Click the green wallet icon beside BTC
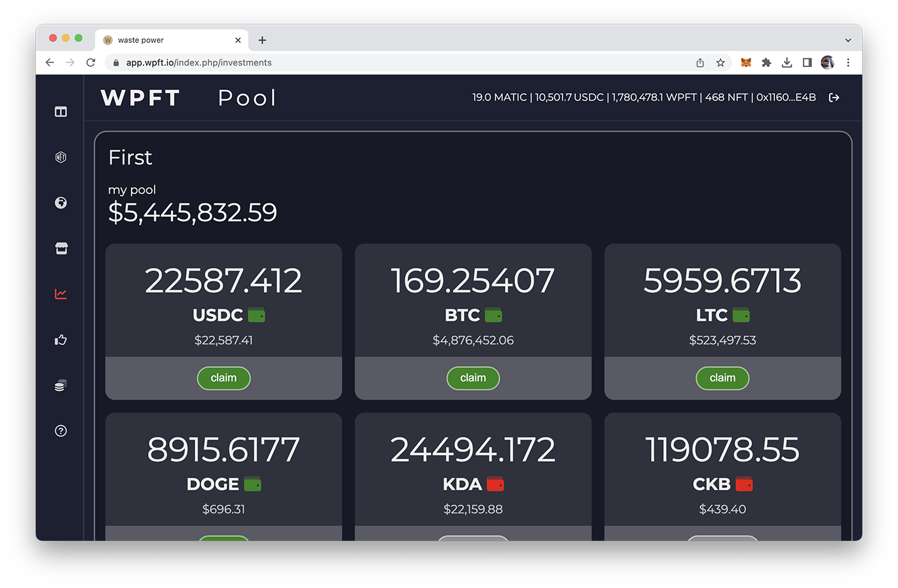Image resolution: width=898 pixels, height=588 pixels. pyautogui.click(x=493, y=315)
